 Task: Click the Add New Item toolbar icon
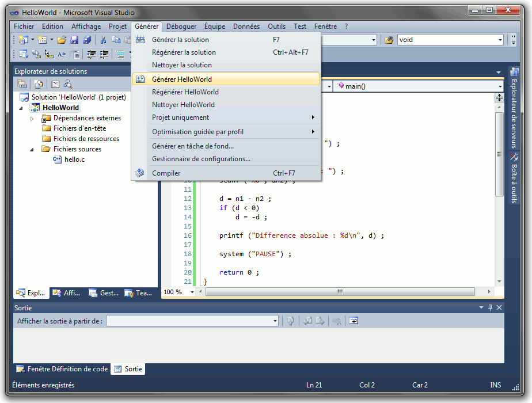pos(43,40)
